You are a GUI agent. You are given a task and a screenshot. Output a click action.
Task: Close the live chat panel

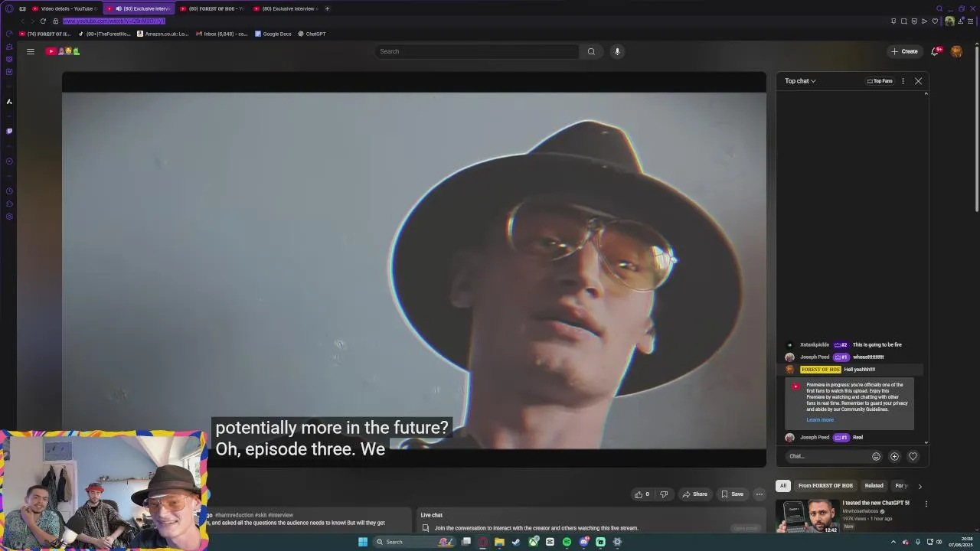[x=918, y=81]
